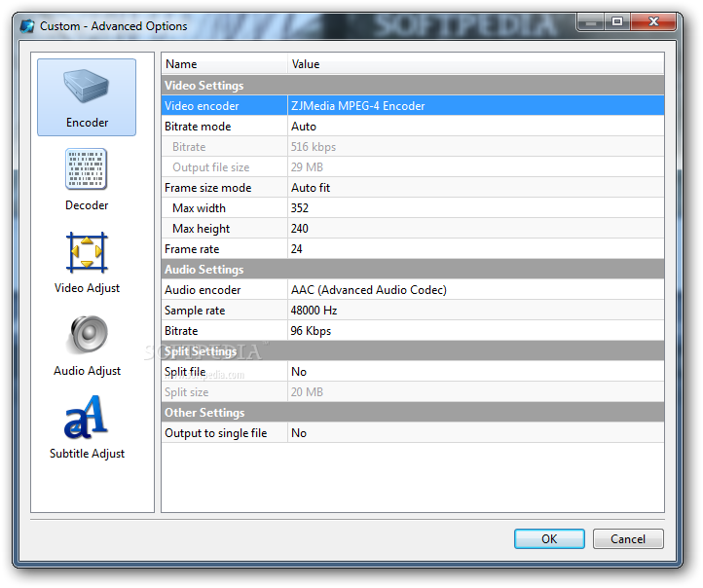Click the Split Settings section header
The width and height of the screenshot is (703, 588).
pyautogui.click(x=413, y=351)
